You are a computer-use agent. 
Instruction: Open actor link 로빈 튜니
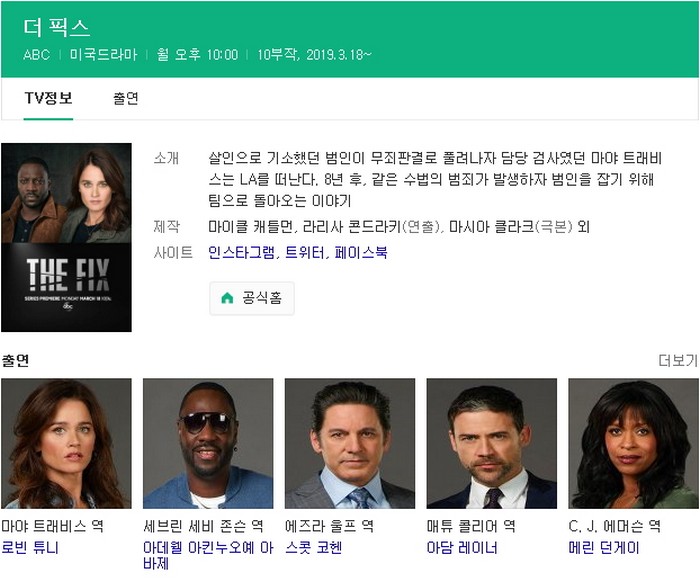[30, 547]
